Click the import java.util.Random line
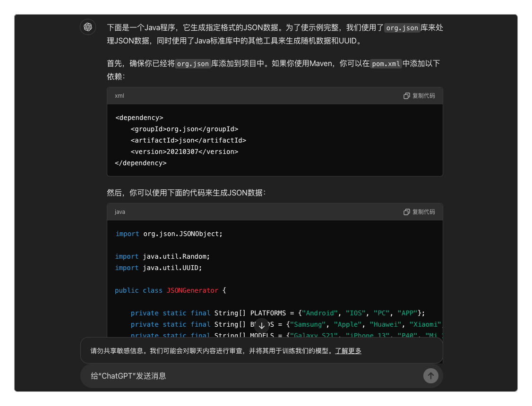532x406 pixels. [163, 256]
